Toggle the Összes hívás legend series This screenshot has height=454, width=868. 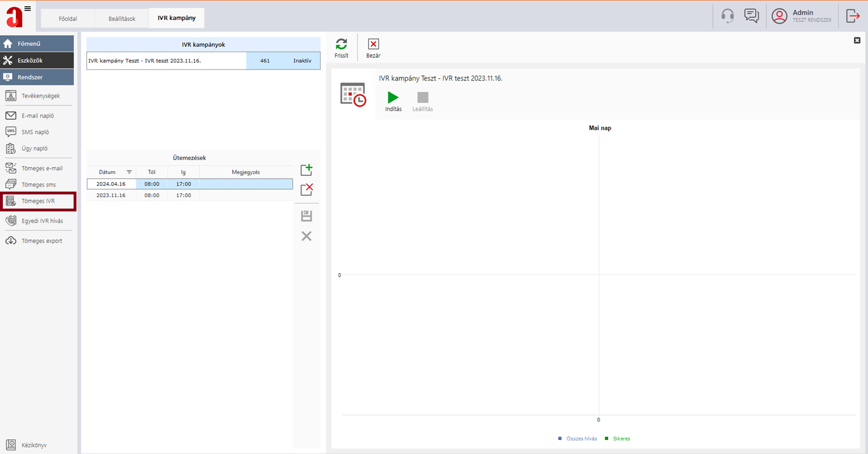click(x=581, y=439)
